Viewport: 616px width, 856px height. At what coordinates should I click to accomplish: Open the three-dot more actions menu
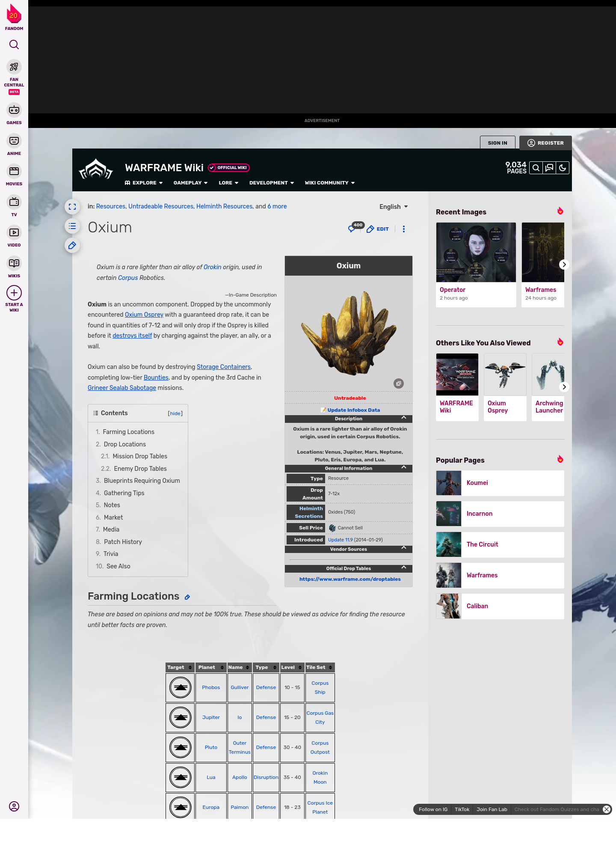[x=404, y=229]
